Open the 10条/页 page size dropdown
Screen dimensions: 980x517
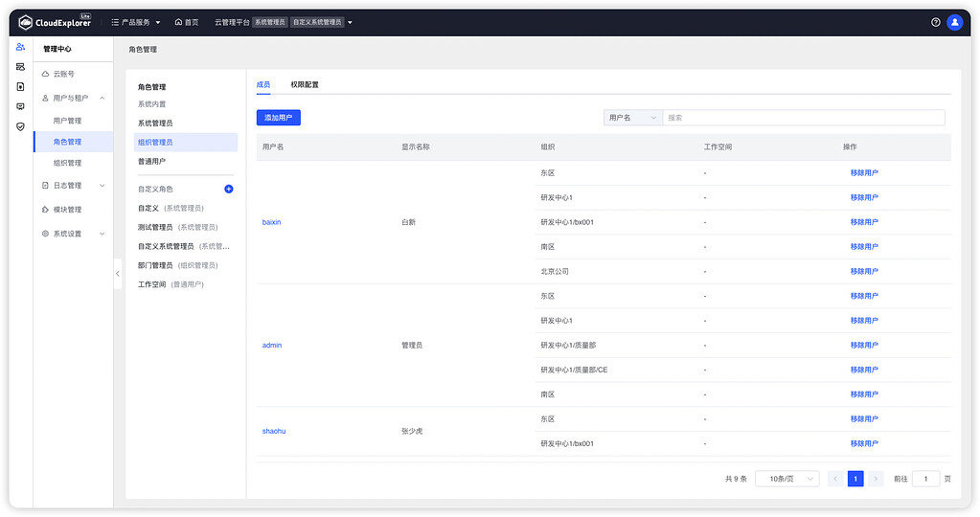click(786, 479)
